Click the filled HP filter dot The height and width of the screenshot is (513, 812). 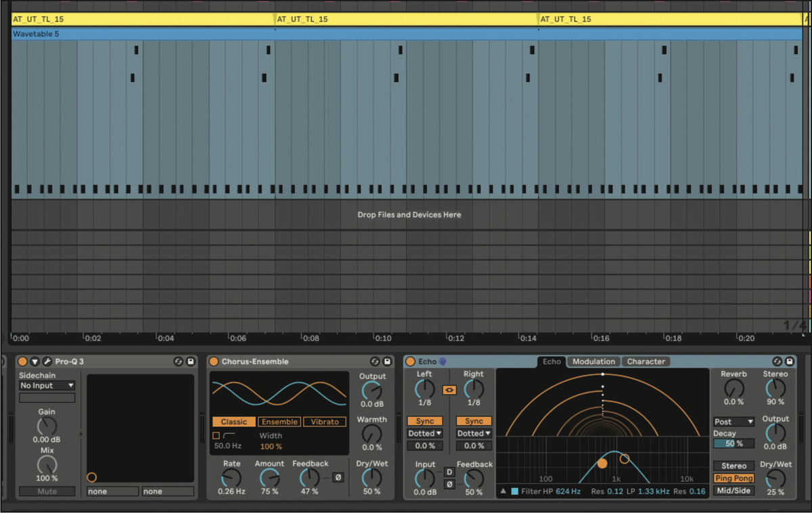(602, 464)
